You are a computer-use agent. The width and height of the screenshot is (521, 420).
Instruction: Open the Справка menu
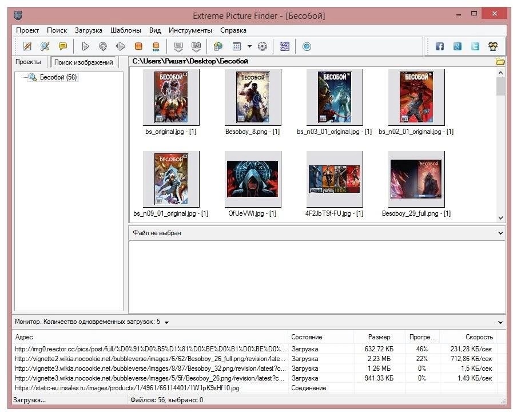(233, 30)
